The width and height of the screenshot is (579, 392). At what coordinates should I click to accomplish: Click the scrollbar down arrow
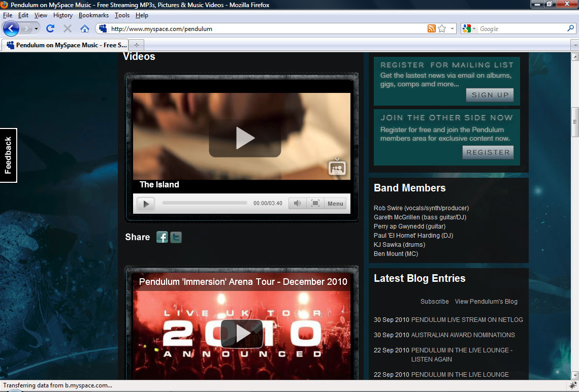(575, 375)
